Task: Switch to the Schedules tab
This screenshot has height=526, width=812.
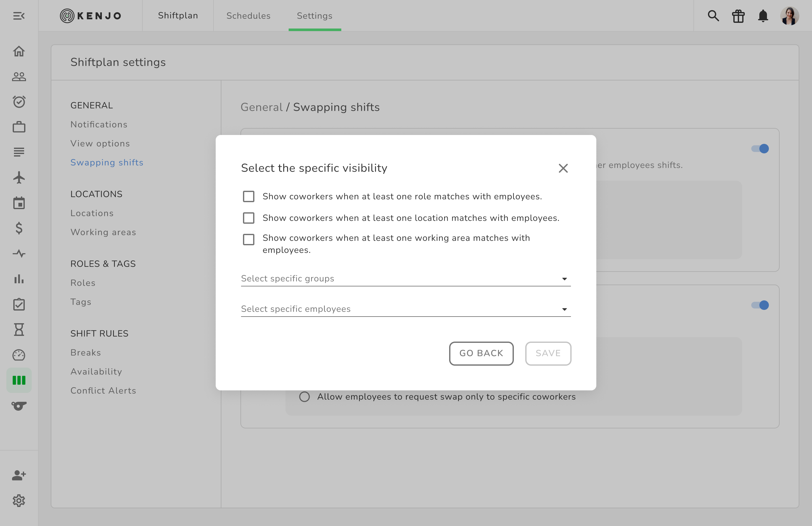Action: [248, 16]
